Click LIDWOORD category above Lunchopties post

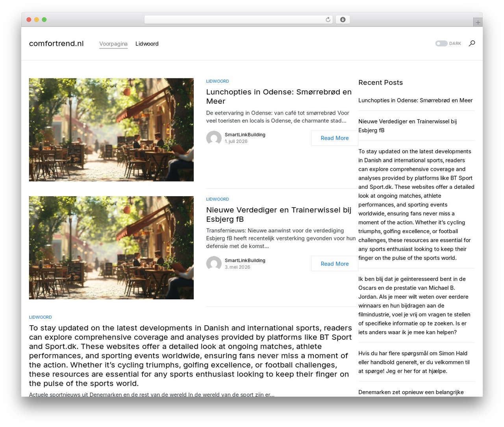pos(217,81)
